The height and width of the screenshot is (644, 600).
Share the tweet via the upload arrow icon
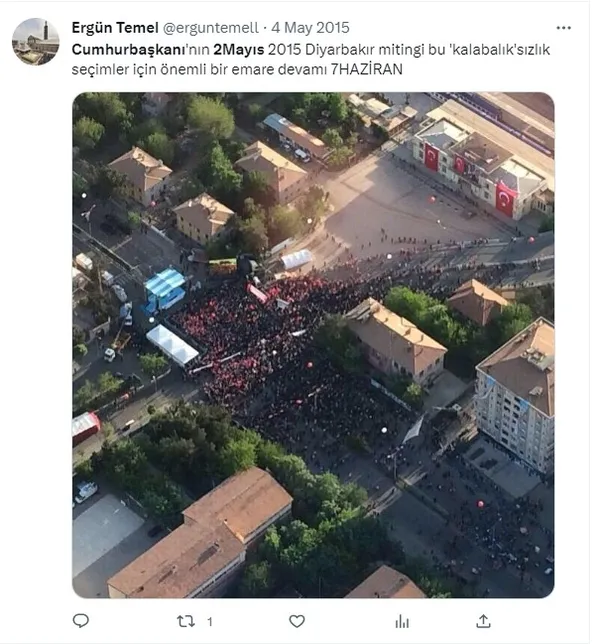click(483, 621)
